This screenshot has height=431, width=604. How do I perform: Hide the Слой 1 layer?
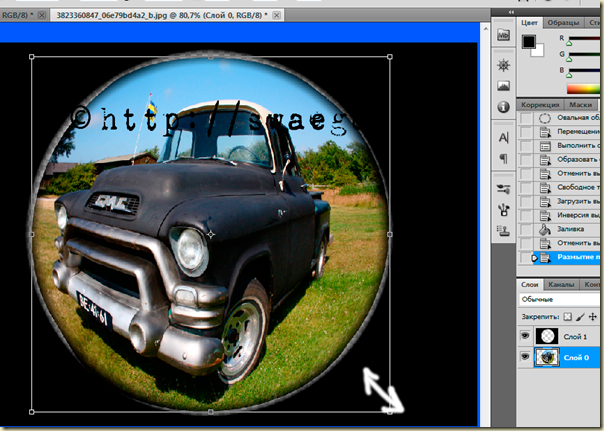pyautogui.click(x=526, y=337)
